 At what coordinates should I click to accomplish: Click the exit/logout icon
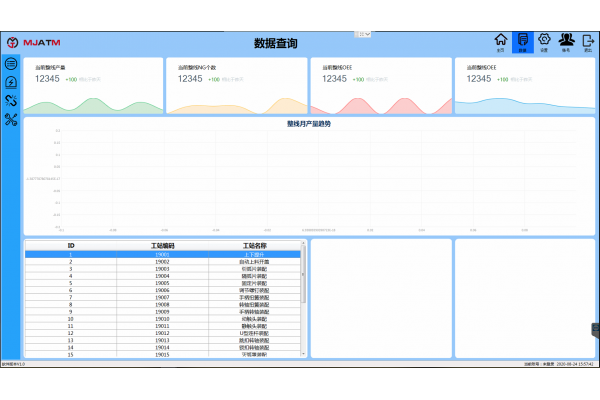(x=588, y=42)
